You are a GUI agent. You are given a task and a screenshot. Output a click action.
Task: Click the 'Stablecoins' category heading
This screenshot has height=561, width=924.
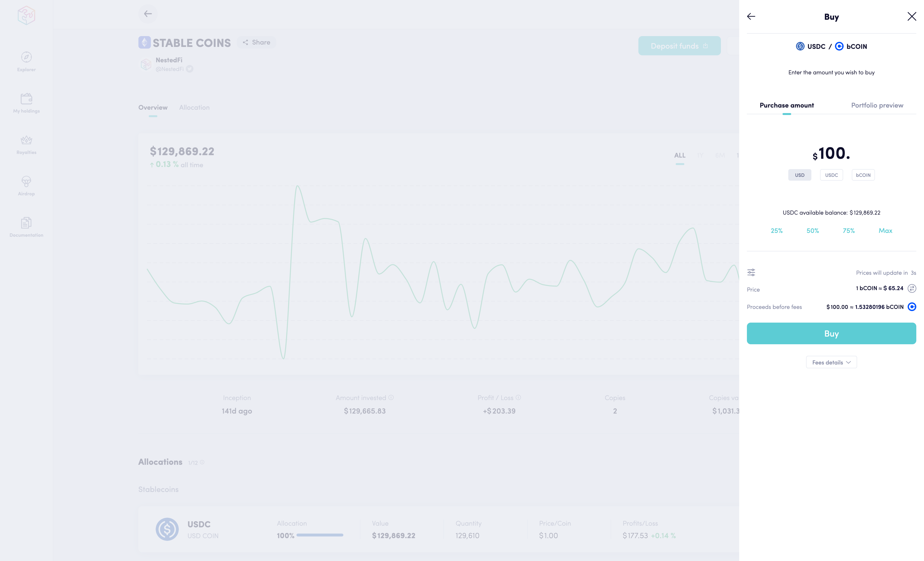tap(158, 489)
